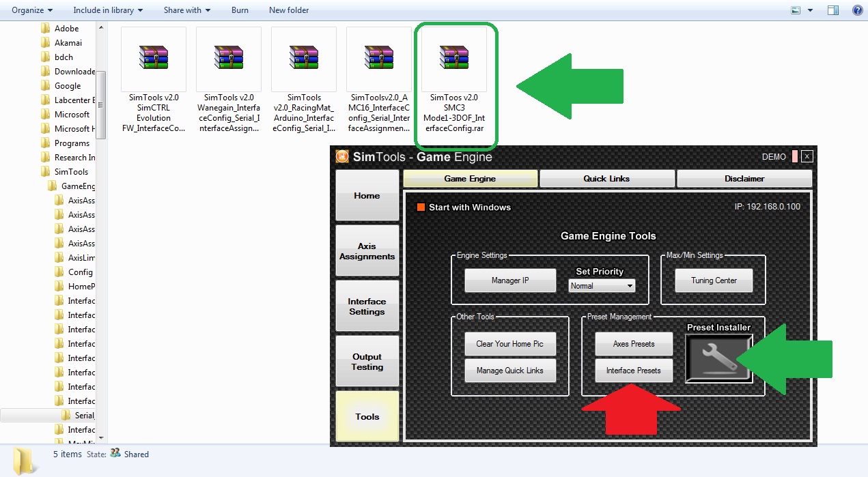Select SimTools v2.0 SimCTRL Evolution rar file

point(154,80)
